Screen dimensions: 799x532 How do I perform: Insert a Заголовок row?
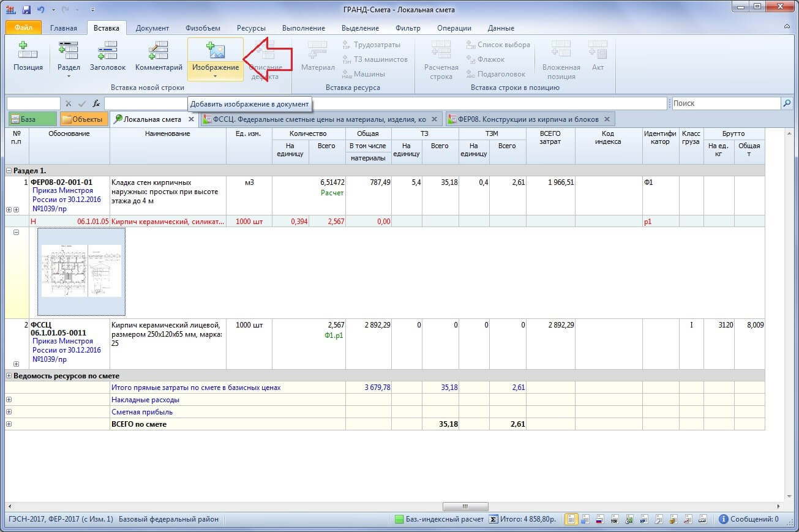(x=107, y=56)
